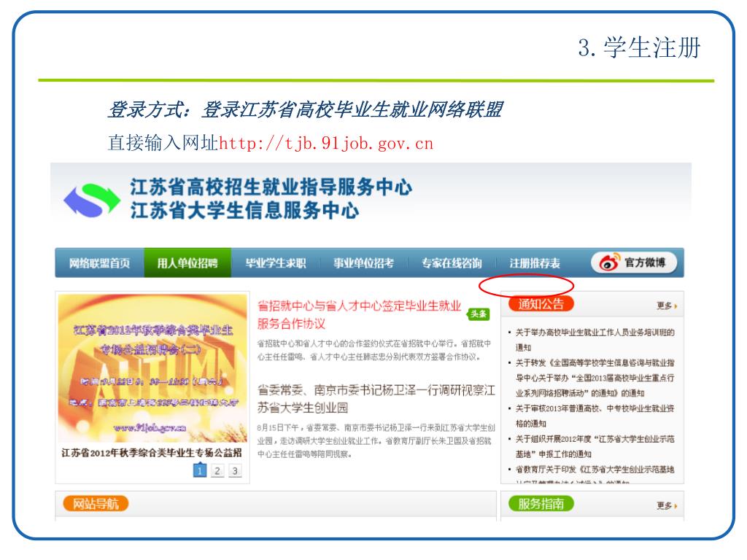Screen dimensions: 747x560
Task: Click summary text 8月15日下午，省委常委
Action: 376,440
